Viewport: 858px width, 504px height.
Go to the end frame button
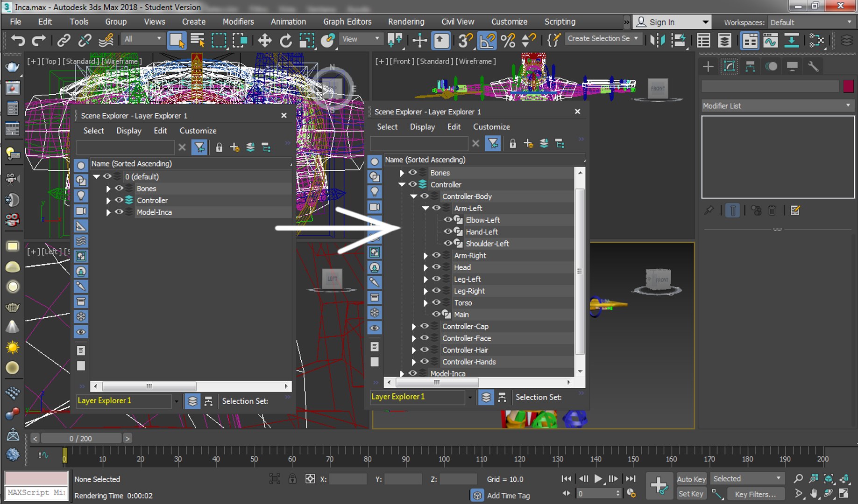pos(631,479)
